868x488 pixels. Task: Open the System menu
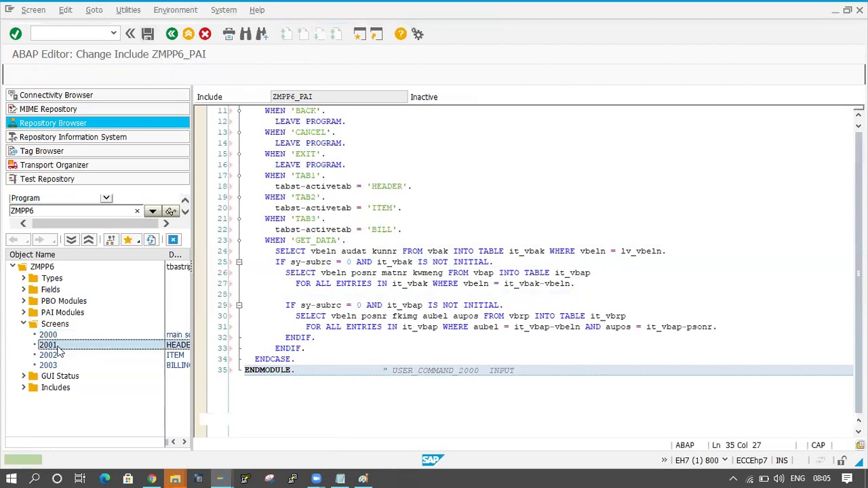pos(223,10)
